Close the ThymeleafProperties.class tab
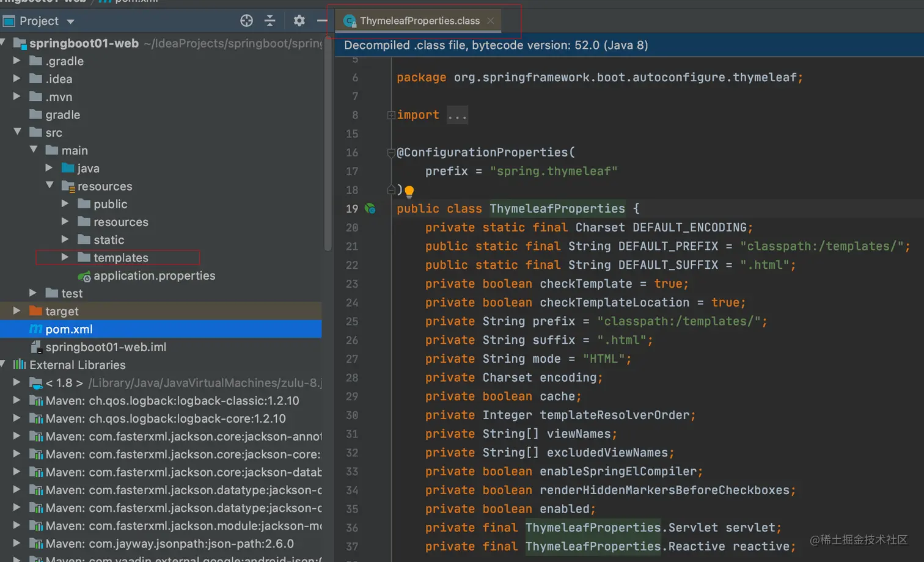Image resolution: width=924 pixels, height=562 pixels. [491, 21]
